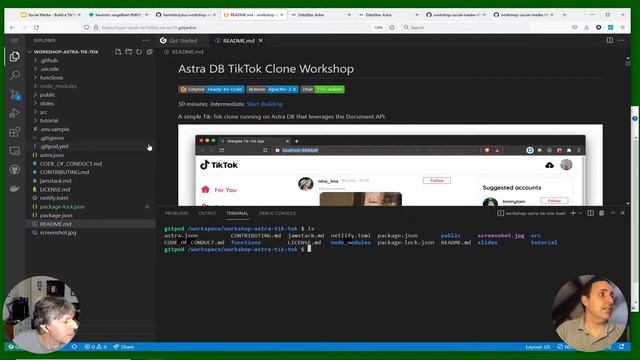Click the TikTok screenshot in README preview
The height and width of the screenshot is (360, 640).
point(390,165)
